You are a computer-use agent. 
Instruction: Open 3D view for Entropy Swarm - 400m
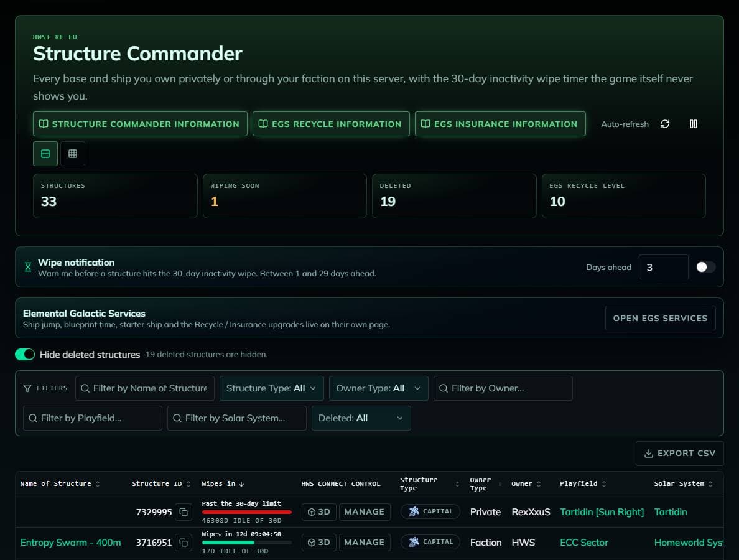point(319,543)
